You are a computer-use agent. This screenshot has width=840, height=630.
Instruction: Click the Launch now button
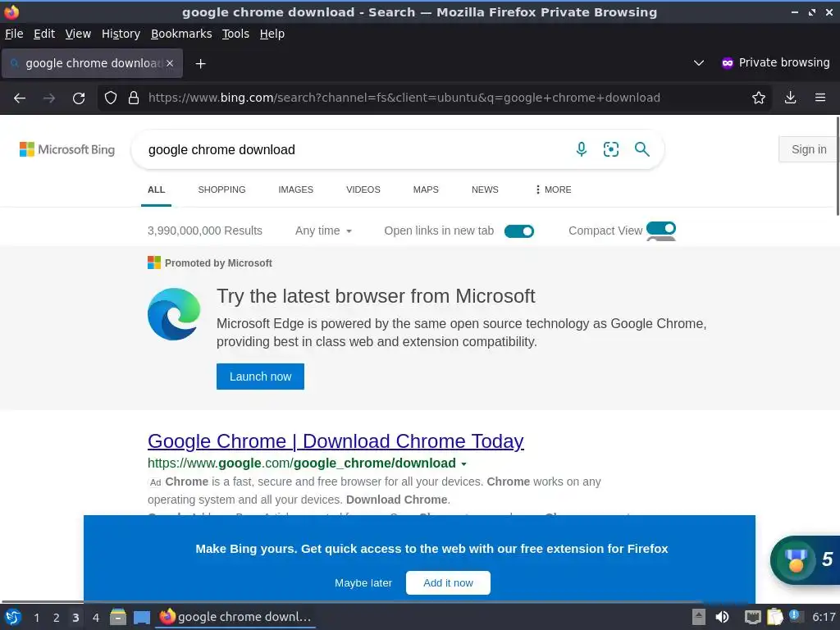click(x=260, y=377)
